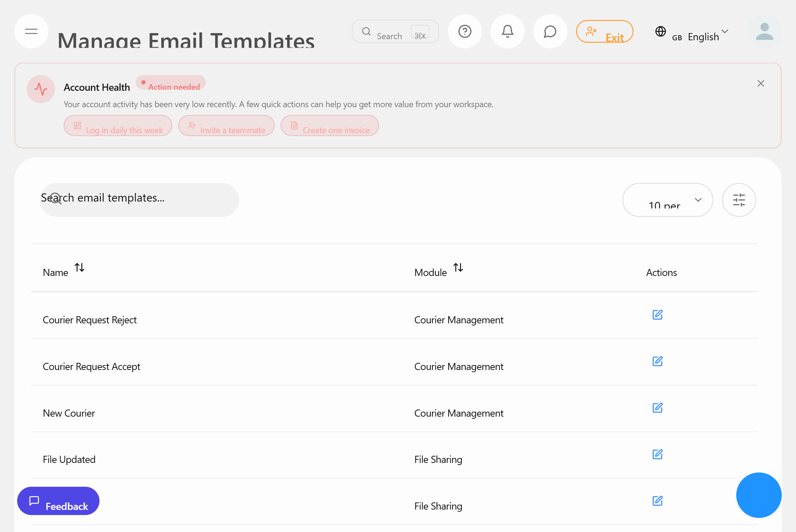Edit the File Updated template

click(658, 454)
